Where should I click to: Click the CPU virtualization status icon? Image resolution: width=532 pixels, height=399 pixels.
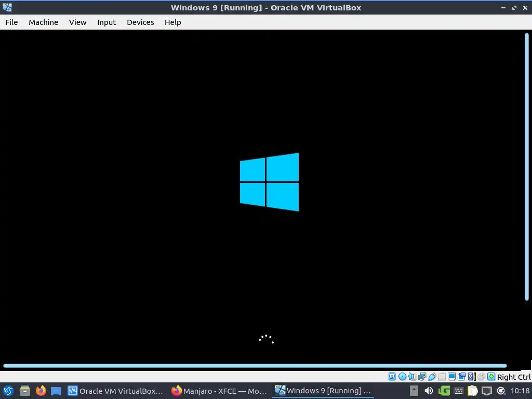pos(472,377)
